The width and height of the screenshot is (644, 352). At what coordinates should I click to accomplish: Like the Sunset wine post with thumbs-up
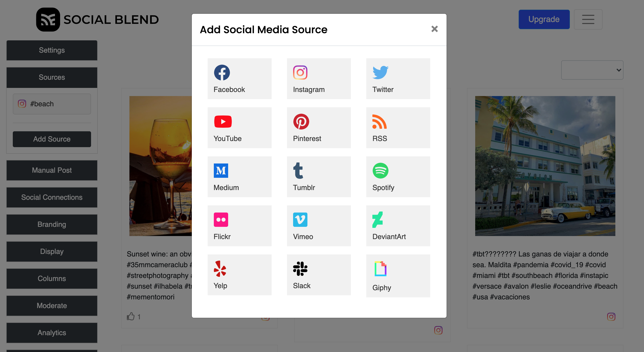pos(131,316)
